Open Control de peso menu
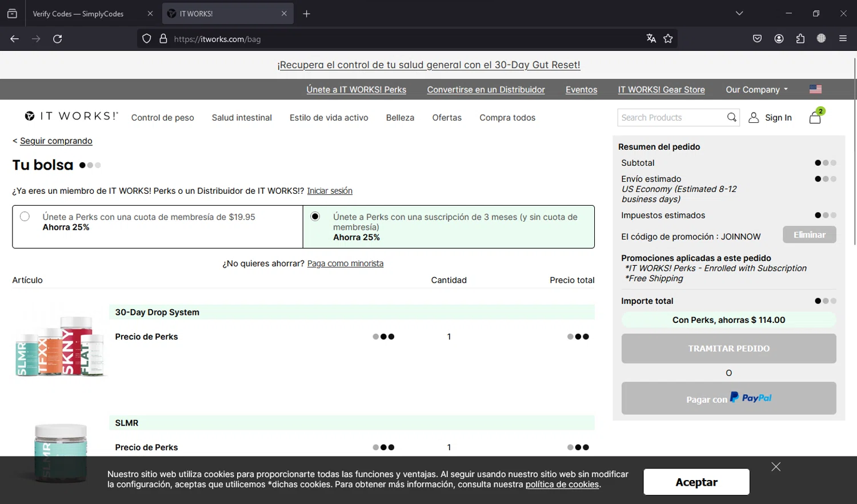 tap(163, 118)
